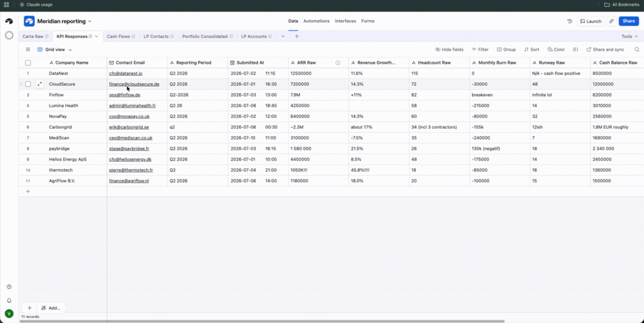Screen dimensions: 644x323
Task: Copy base link chain icon
Action: click(x=612, y=21)
